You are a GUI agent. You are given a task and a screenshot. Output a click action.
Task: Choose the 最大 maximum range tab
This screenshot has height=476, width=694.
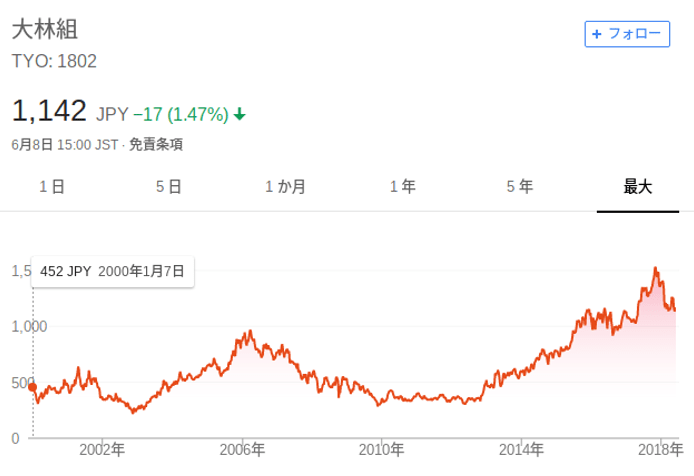click(637, 186)
